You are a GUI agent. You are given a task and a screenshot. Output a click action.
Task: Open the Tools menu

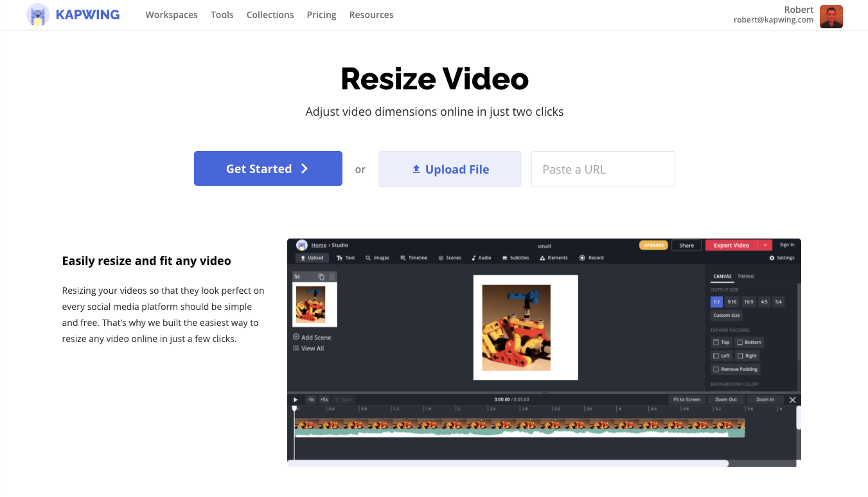click(222, 15)
